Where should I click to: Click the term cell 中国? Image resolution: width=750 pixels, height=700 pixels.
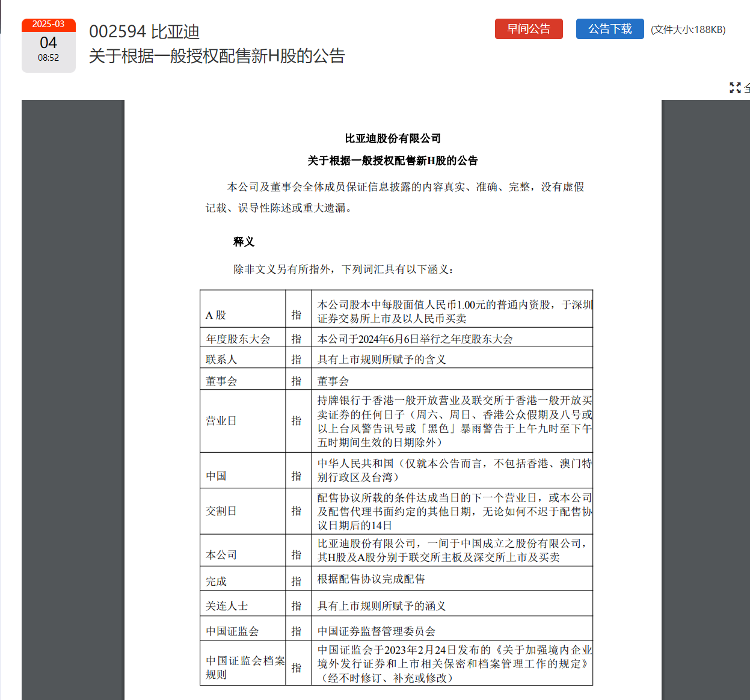click(243, 470)
